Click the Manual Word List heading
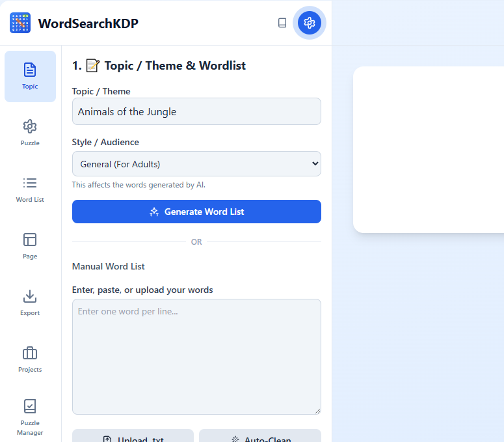Image resolution: width=504 pixels, height=442 pixels. point(109,266)
